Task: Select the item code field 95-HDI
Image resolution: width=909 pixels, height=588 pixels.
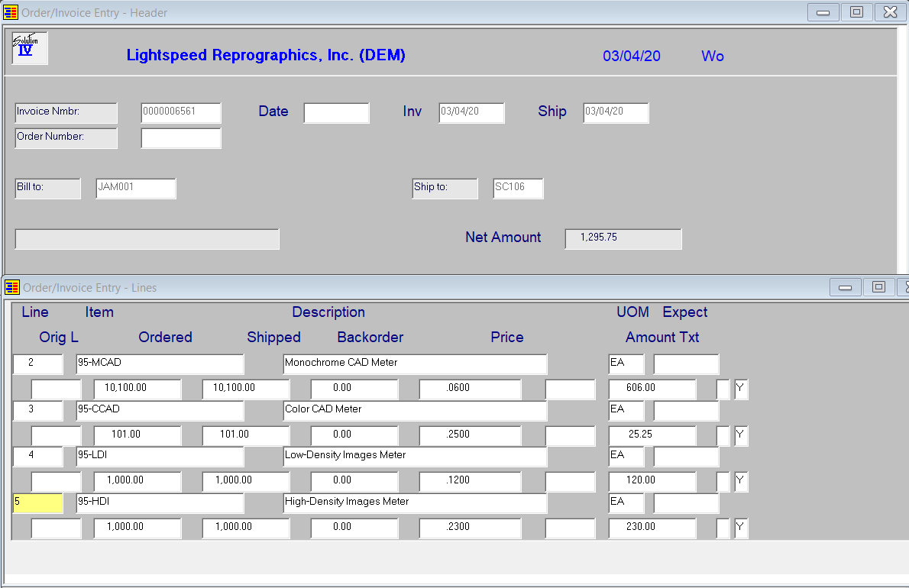Action: coord(160,502)
